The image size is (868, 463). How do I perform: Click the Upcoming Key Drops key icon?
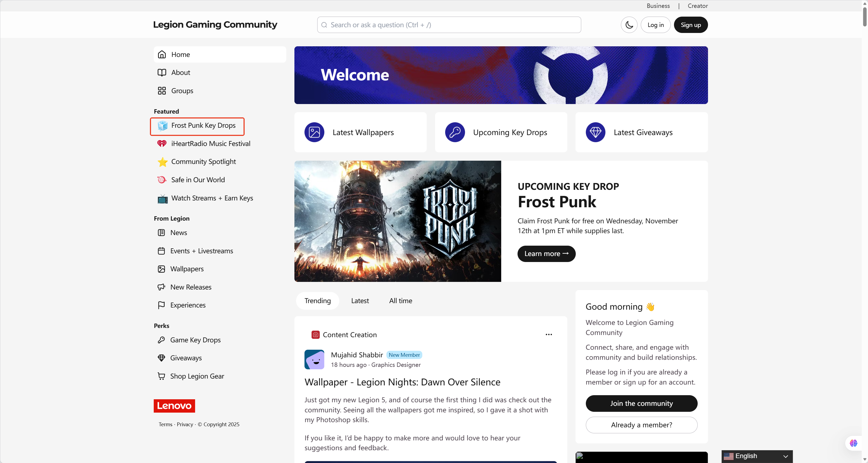coord(455,132)
